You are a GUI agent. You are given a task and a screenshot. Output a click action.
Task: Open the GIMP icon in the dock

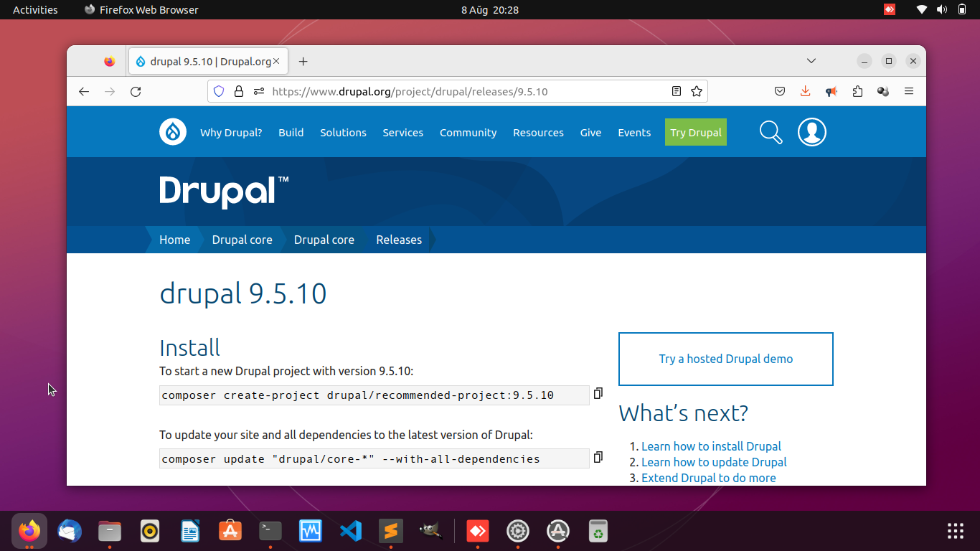tap(431, 531)
